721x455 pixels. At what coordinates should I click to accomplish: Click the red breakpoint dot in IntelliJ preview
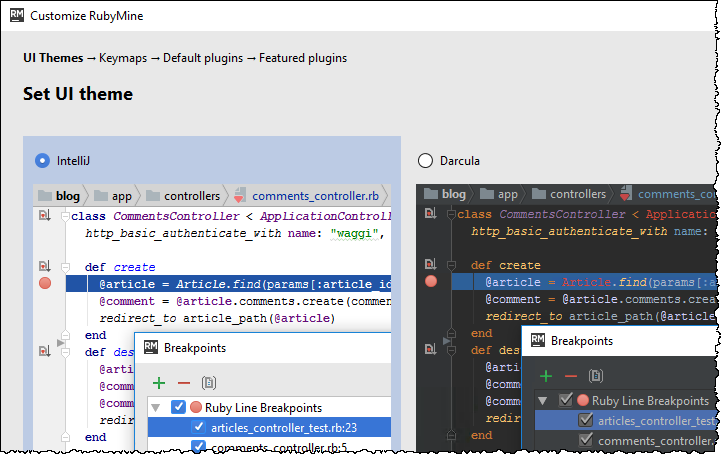(45, 284)
